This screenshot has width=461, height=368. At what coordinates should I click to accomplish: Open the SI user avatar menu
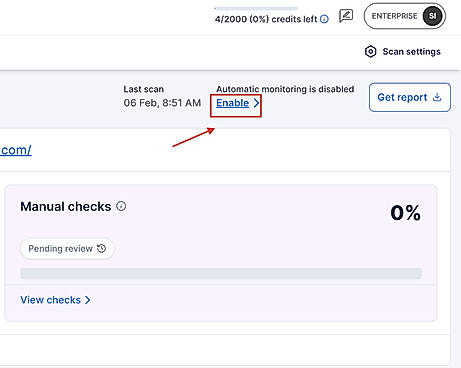433,16
